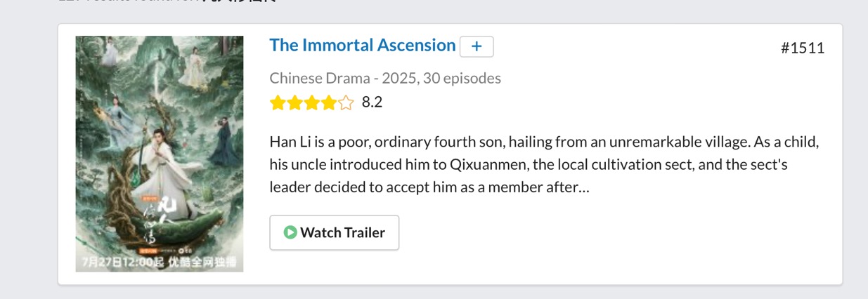
Task: Click the first yellow rating star
Action: tap(277, 103)
